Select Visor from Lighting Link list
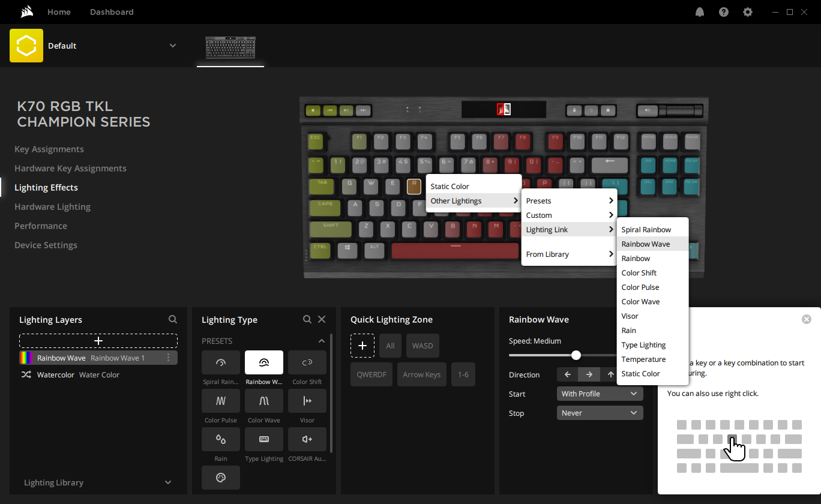This screenshot has width=821, height=504. pos(652,316)
